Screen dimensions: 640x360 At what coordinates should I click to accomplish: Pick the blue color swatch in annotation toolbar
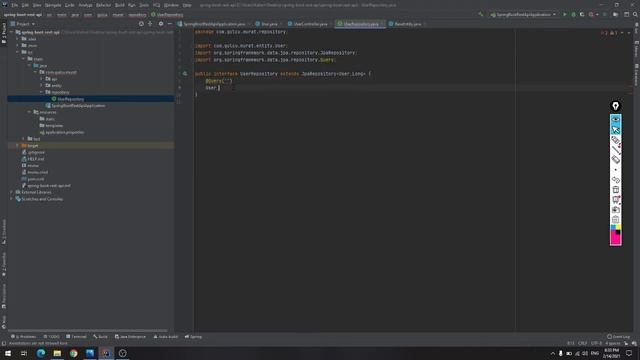click(613, 227)
